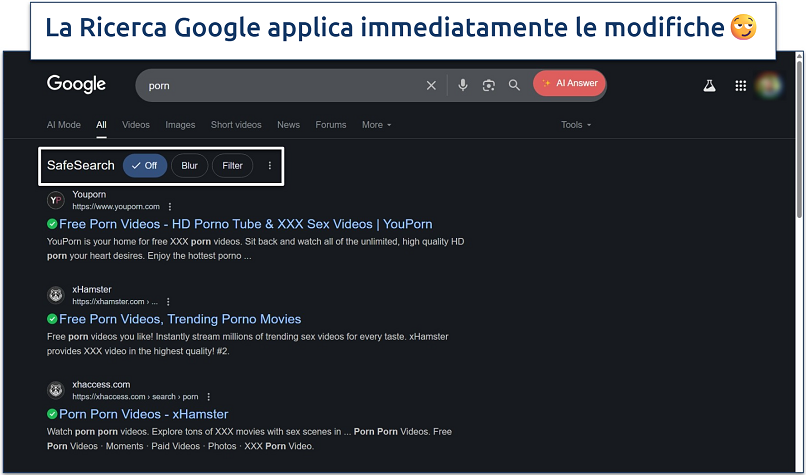
Task: Open the AI Mode tab
Action: pos(63,125)
